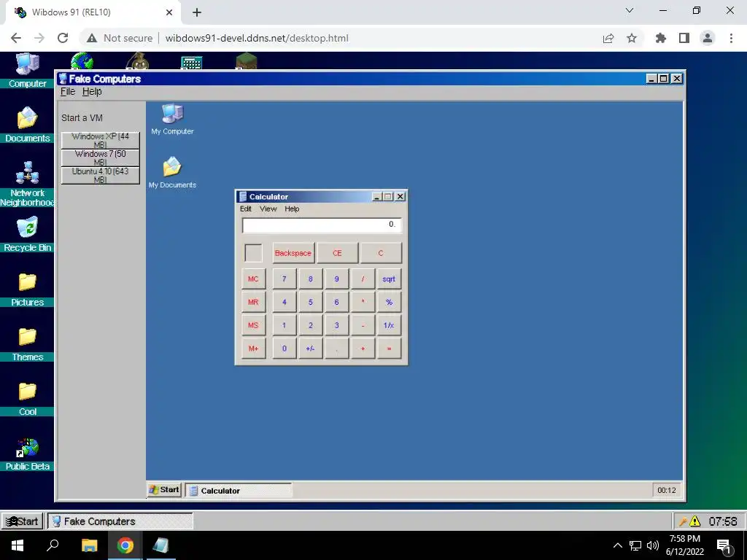Viewport: 747px width, 560px height.
Task: Click digit 5 on the calculator
Action: tap(310, 302)
